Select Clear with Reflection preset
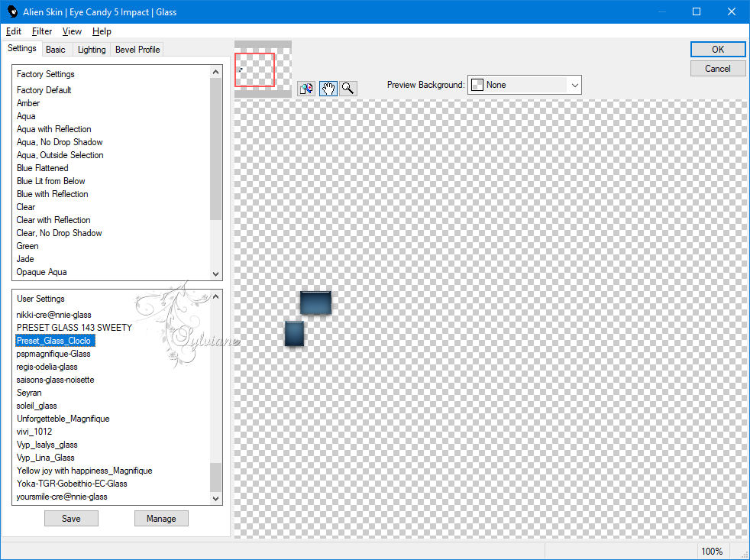Image resolution: width=750 pixels, height=560 pixels. point(53,220)
